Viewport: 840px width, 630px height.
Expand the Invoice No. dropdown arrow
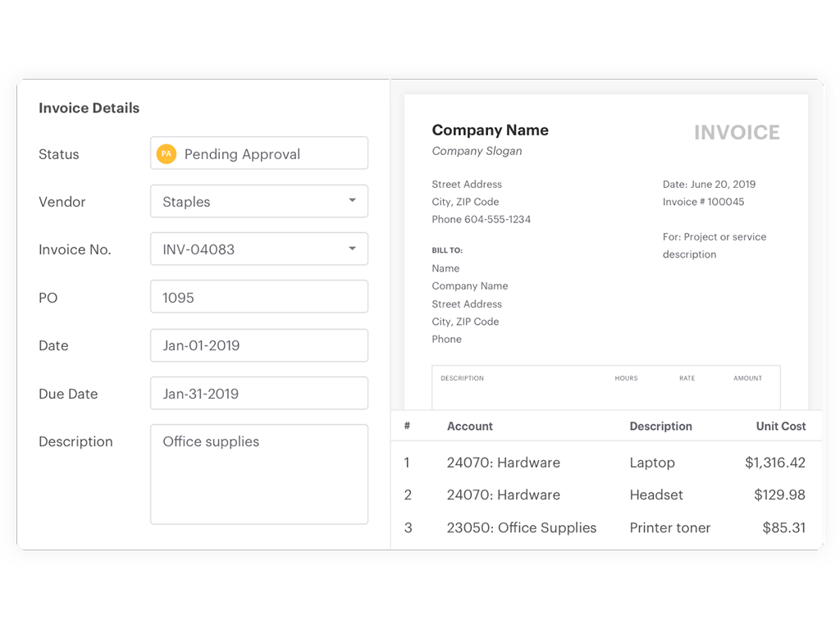click(352, 249)
